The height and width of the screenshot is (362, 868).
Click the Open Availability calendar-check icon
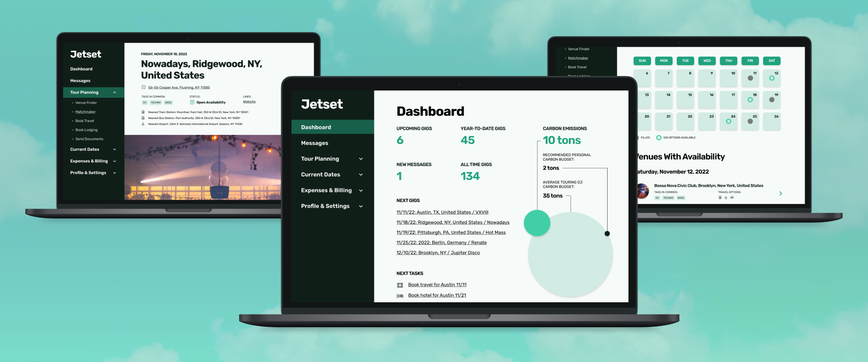192,102
